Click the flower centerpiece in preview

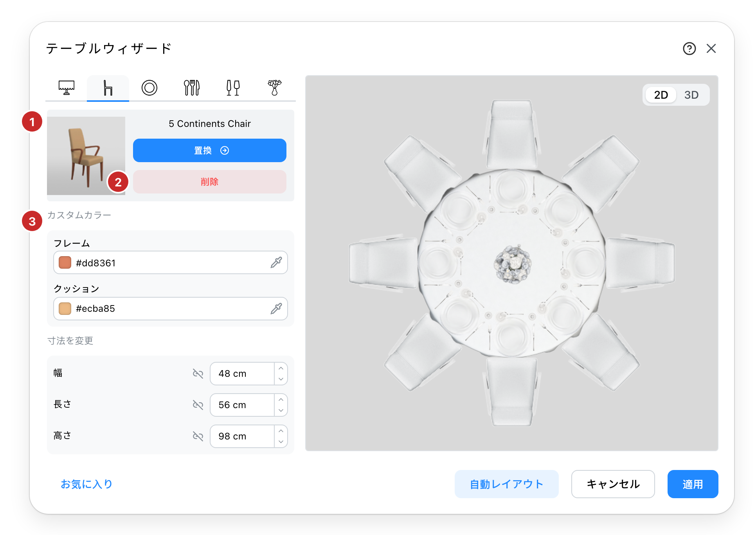tap(513, 264)
